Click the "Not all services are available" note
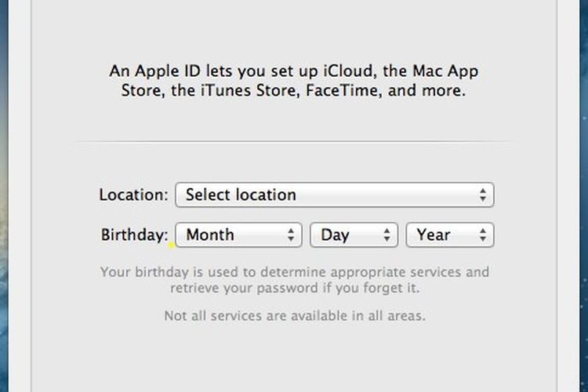 (x=295, y=315)
